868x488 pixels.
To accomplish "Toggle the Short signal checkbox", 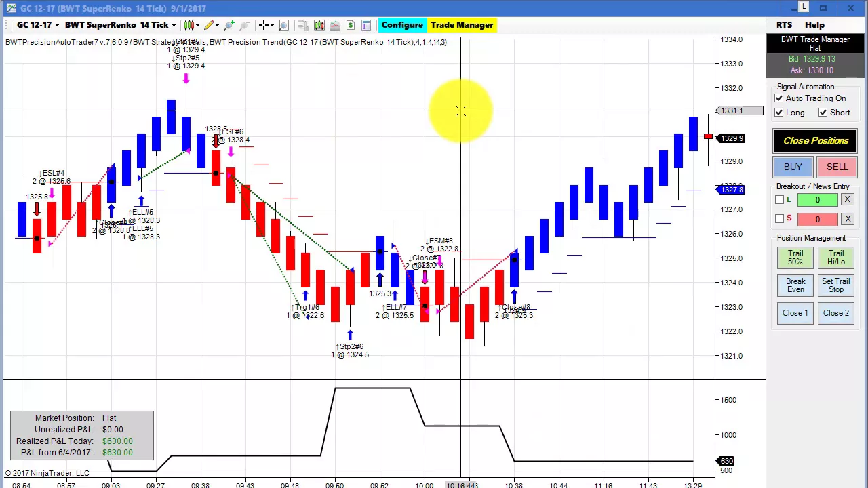I will [823, 113].
